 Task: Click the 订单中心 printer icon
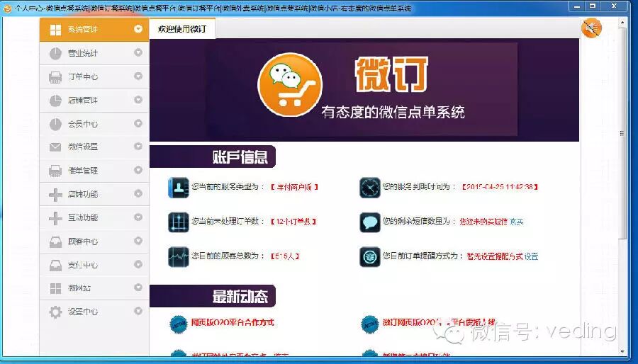click(x=55, y=76)
